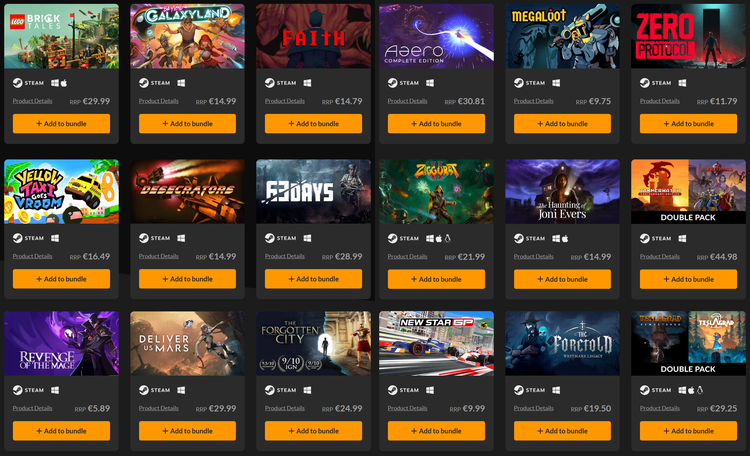Click the Windows icon on the Revenge of the Mage card
750x456 pixels.
(x=55, y=390)
